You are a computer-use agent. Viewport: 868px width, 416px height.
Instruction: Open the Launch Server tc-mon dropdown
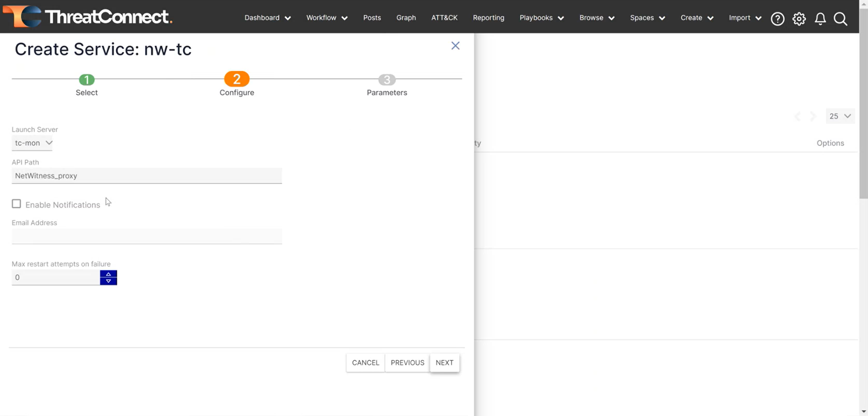click(32, 143)
